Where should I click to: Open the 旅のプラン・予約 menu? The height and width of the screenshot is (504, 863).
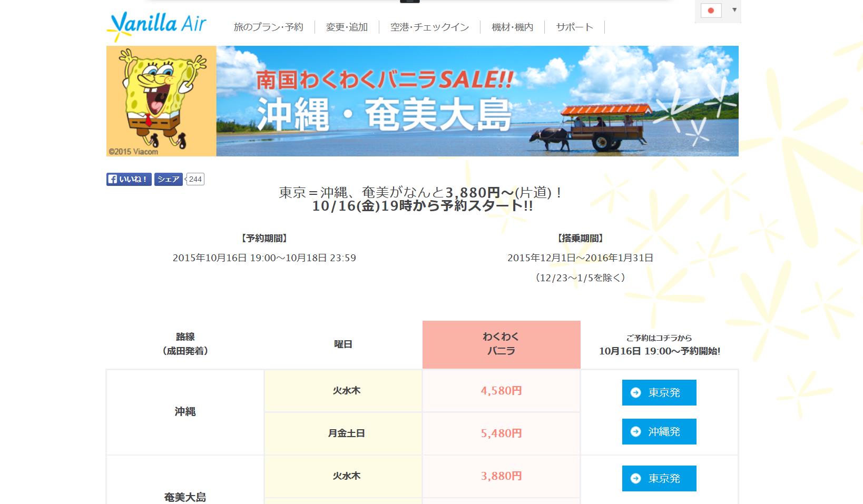pyautogui.click(x=268, y=27)
